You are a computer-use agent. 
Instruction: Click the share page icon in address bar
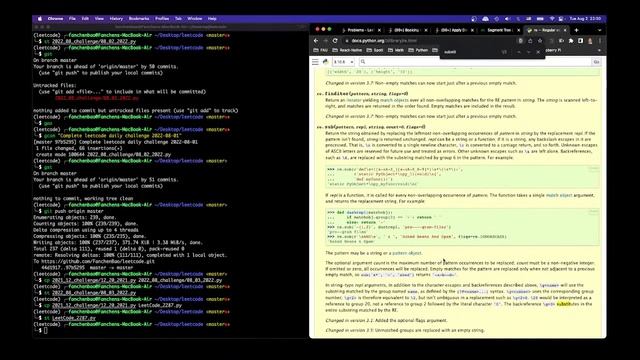(x=530, y=41)
